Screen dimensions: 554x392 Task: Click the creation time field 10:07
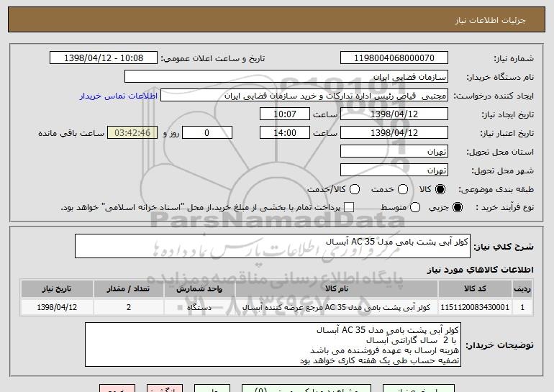(285, 114)
